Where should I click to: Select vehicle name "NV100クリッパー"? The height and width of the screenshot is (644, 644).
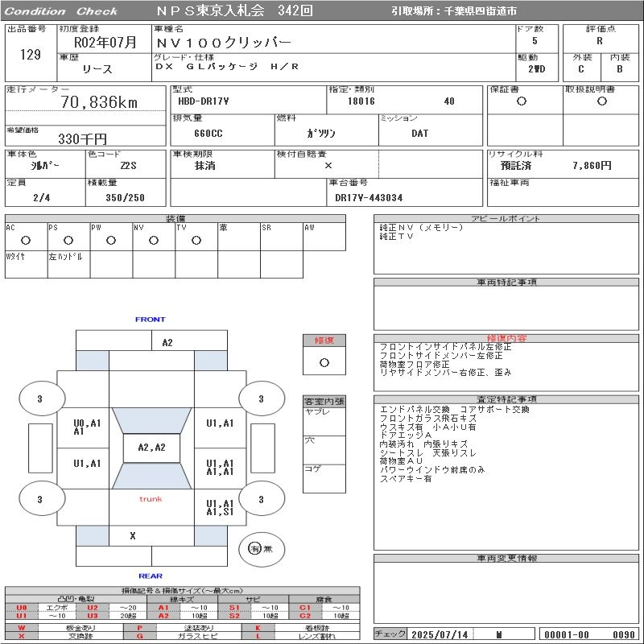point(224,43)
